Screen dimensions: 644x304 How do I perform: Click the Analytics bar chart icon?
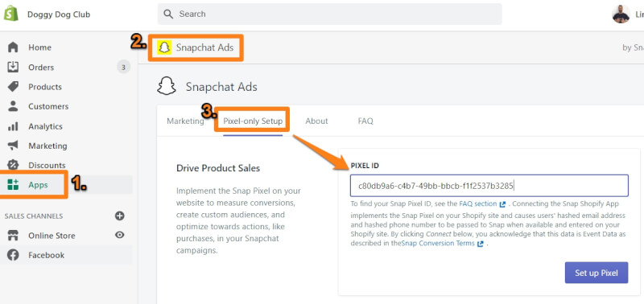pos(13,126)
